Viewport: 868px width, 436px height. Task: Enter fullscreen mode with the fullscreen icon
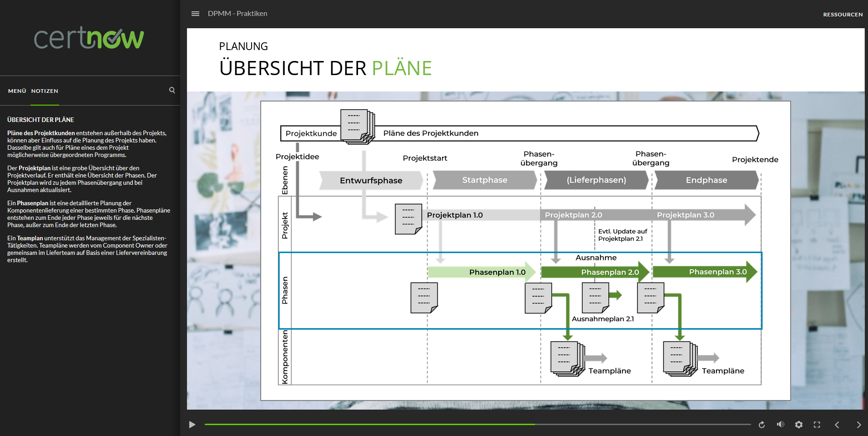[817, 425]
